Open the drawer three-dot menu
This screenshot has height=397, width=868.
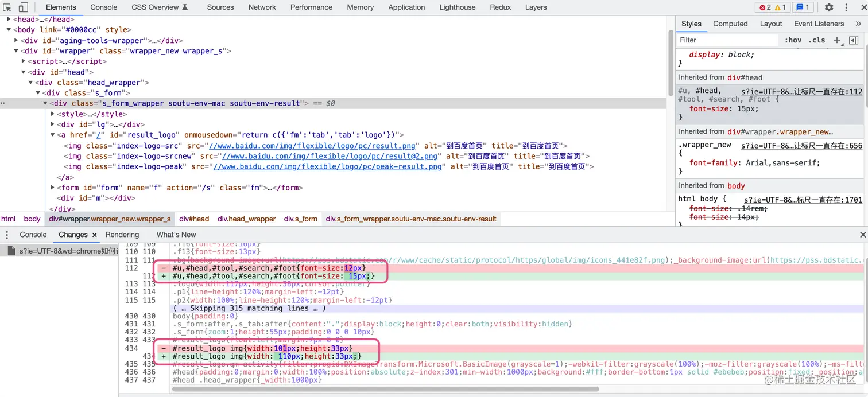point(7,235)
